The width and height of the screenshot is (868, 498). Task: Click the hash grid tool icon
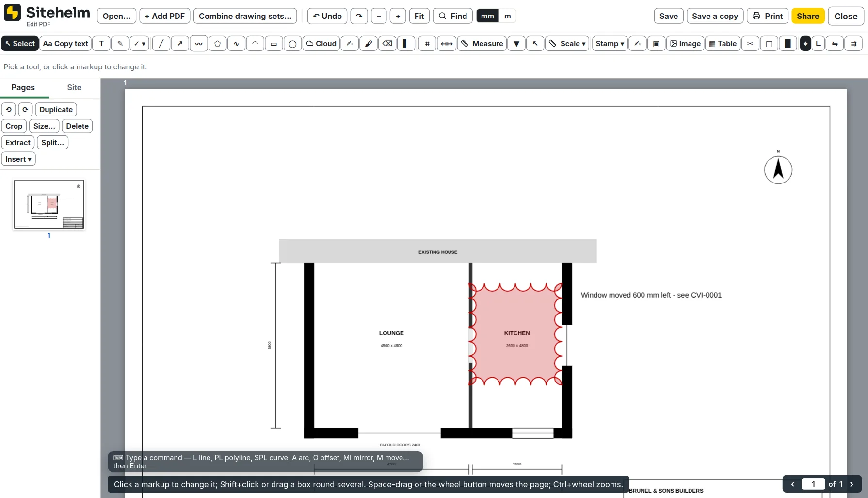[427, 44]
